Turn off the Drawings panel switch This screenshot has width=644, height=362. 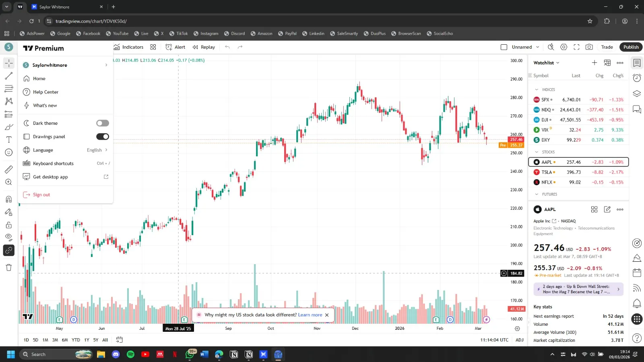[103, 137]
